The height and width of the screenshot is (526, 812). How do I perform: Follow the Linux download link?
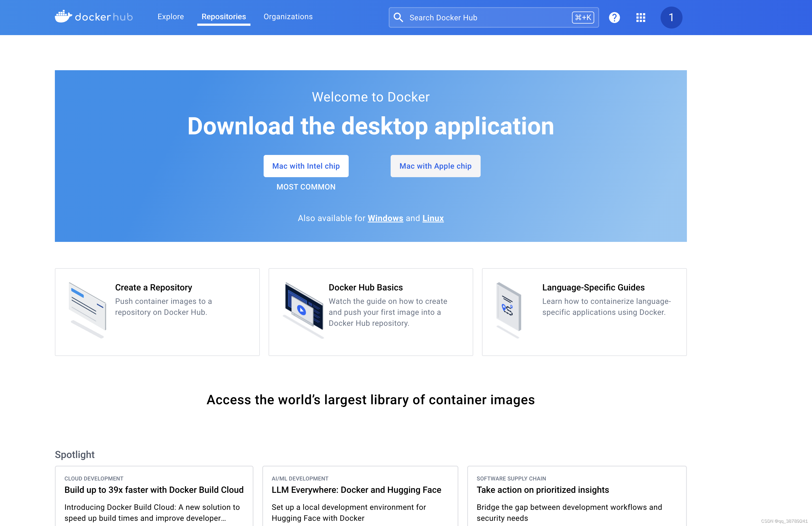[433, 218]
